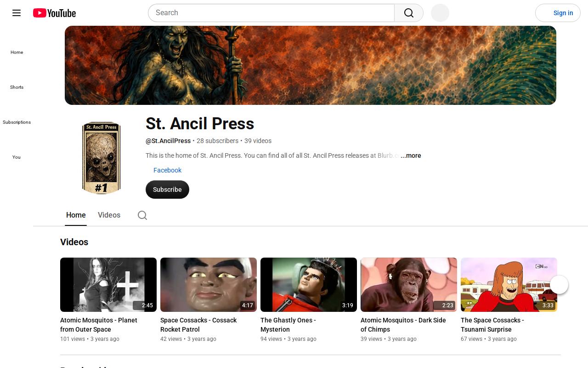Click the search magnifier button
This screenshot has height=368, width=588.
(409, 13)
